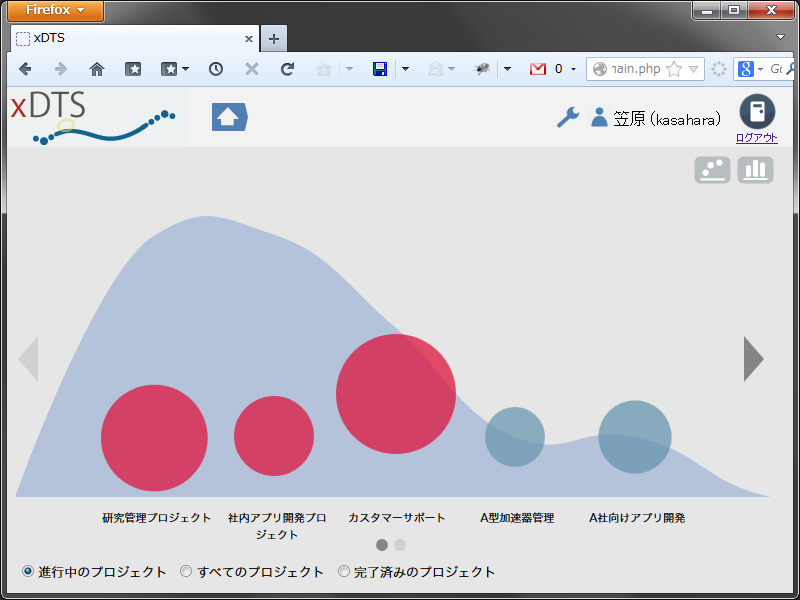Screen dimensions: 800x600
Task: Open a new tab with plus button
Action: pyautogui.click(x=274, y=39)
